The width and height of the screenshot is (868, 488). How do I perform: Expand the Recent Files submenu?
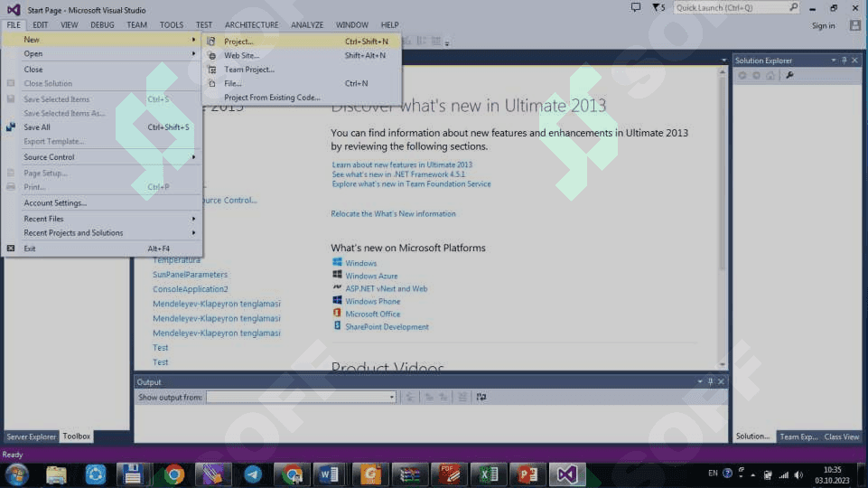click(x=102, y=219)
